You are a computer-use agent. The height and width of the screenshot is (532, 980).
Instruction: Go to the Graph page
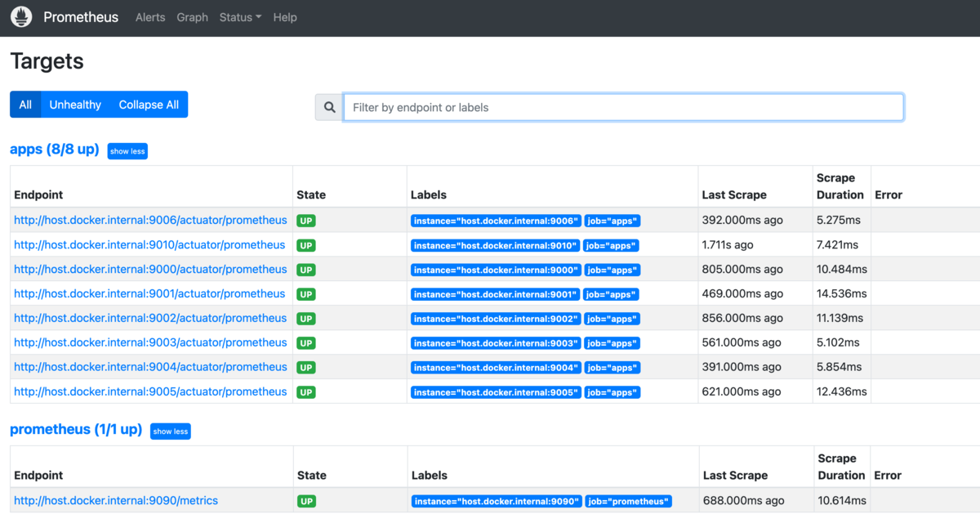(x=192, y=17)
